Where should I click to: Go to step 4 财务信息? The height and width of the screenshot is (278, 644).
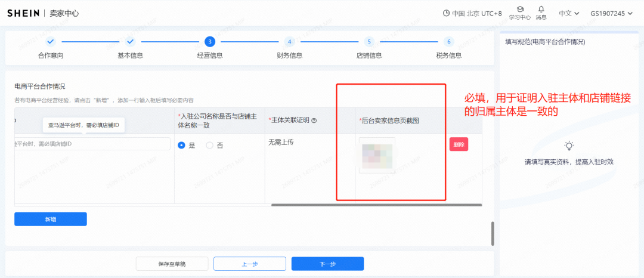point(289,41)
